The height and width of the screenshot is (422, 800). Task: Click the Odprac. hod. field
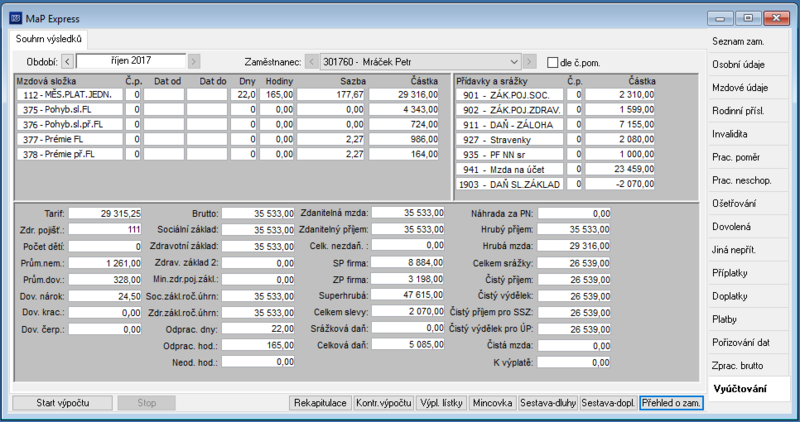pyautogui.click(x=258, y=345)
